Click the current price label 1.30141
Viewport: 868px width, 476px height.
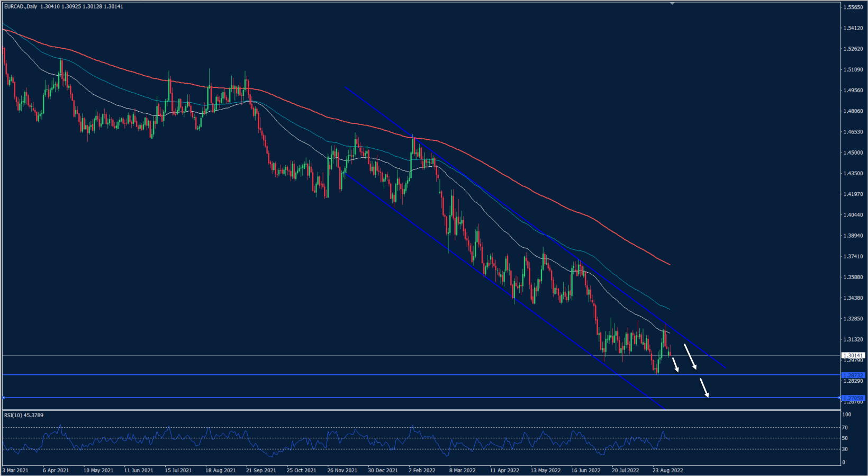[853, 355]
